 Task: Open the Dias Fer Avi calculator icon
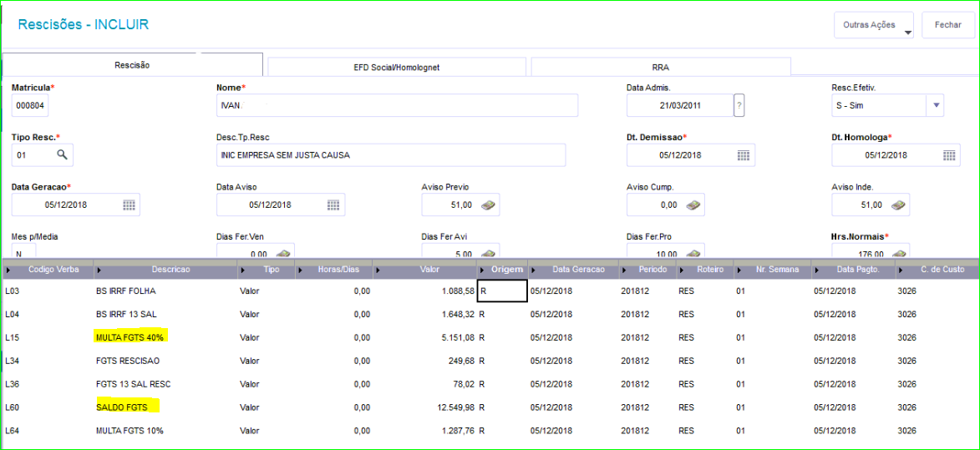coord(488,254)
